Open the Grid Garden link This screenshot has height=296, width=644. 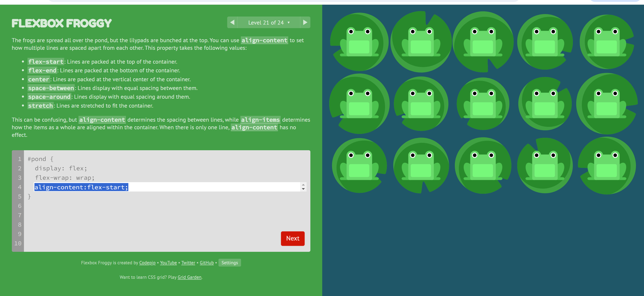[189, 277]
